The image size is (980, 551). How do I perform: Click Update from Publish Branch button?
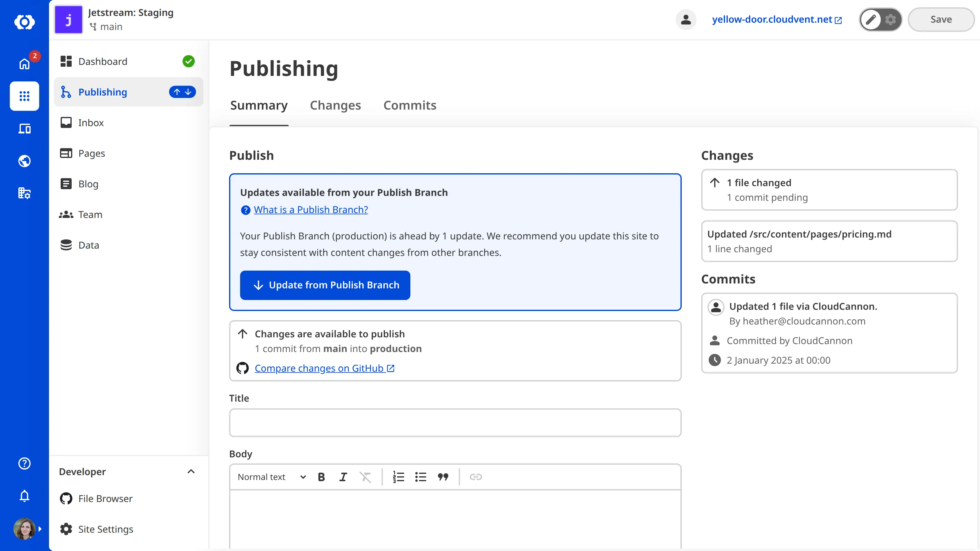point(325,285)
